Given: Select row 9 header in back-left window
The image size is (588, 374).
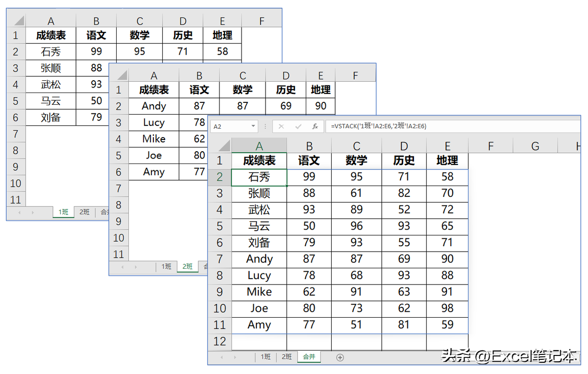Looking at the screenshot, I should [x=16, y=166].
